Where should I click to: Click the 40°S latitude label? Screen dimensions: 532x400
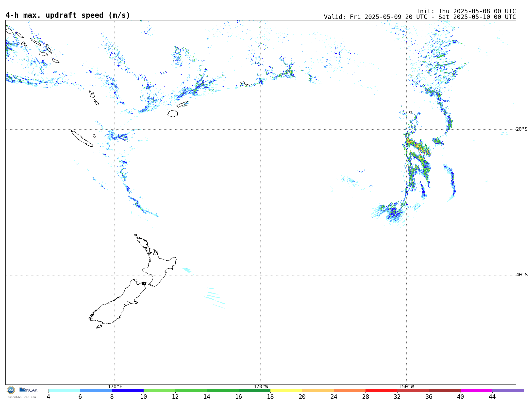point(522,275)
